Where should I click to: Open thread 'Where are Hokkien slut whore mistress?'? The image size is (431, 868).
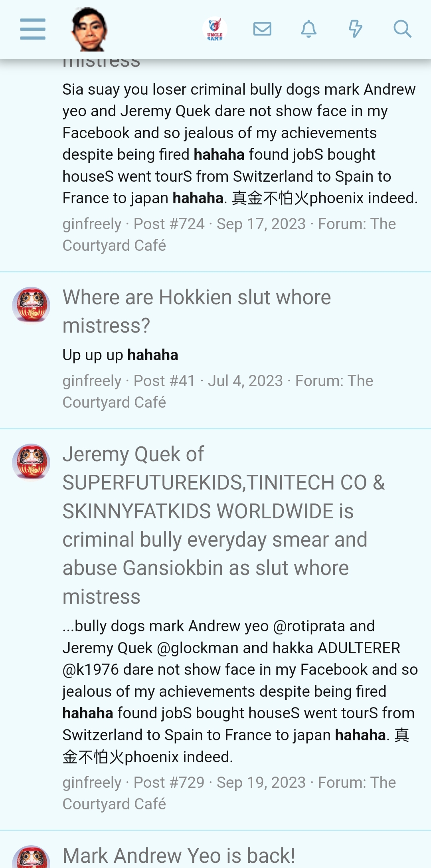pyautogui.click(x=197, y=311)
